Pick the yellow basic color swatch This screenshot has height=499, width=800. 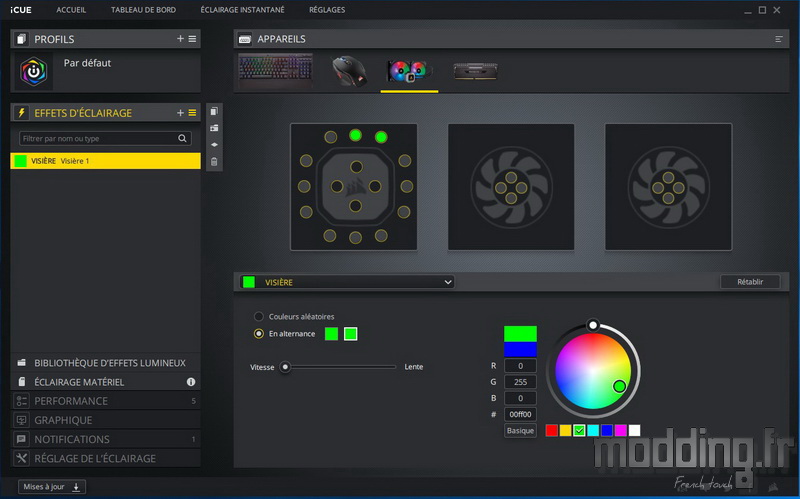(565, 431)
